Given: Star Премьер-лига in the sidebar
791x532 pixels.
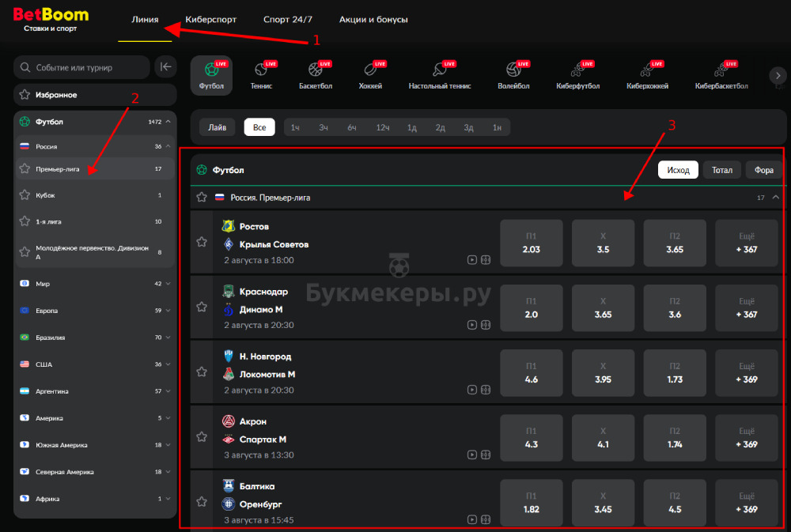Looking at the screenshot, I should [25, 168].
